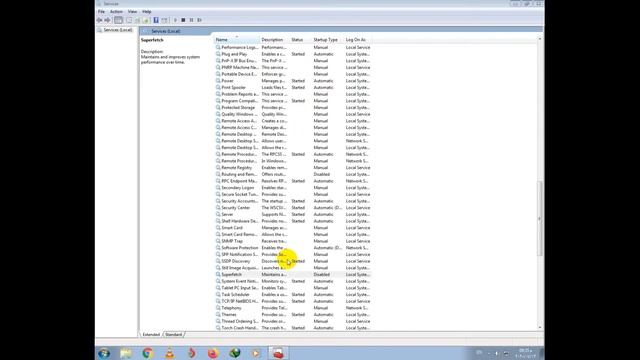Click the scrollbar up arrow
The image size is (640, 360).
point(540,39)
